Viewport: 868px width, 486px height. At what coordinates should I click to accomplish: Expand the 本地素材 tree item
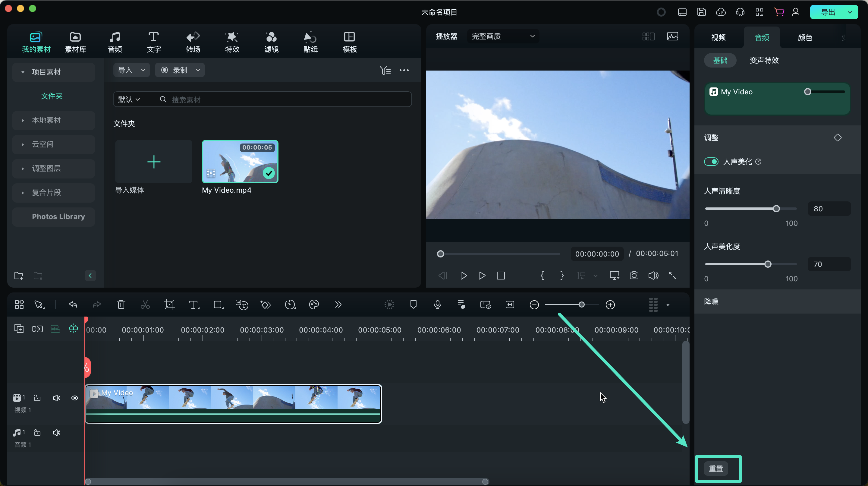pos(23,120)
